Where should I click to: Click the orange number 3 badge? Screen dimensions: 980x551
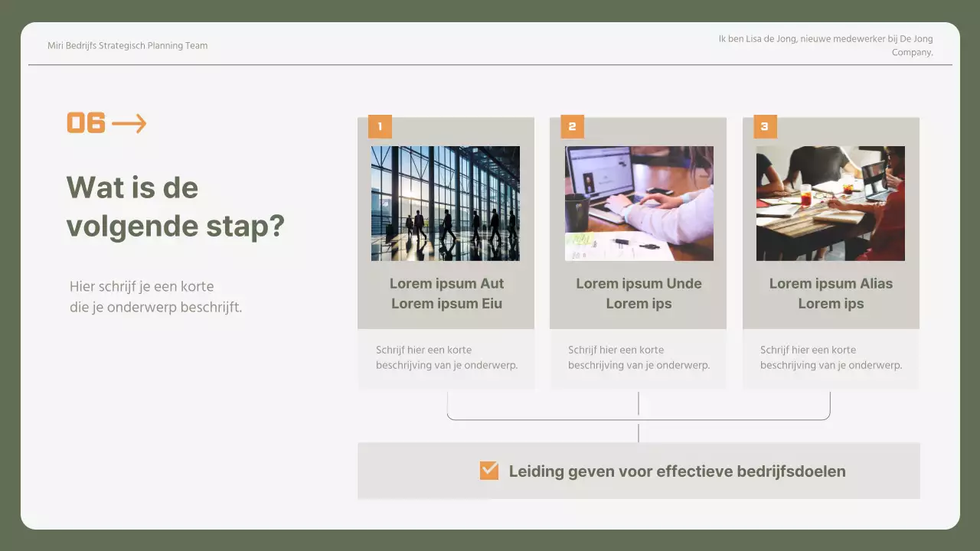tap(765, 127)
